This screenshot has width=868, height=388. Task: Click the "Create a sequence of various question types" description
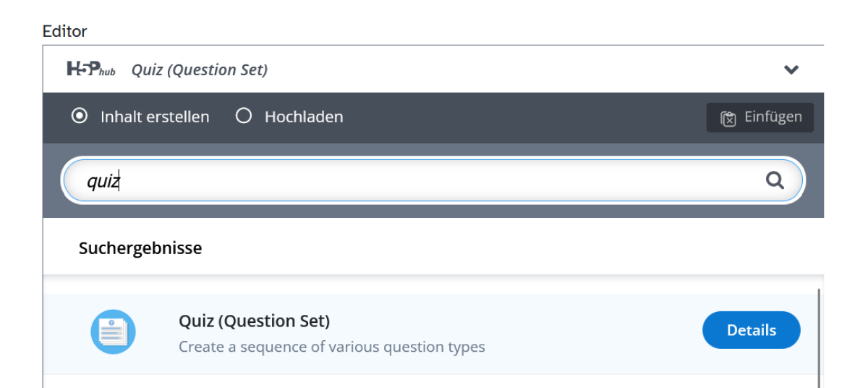331,347
